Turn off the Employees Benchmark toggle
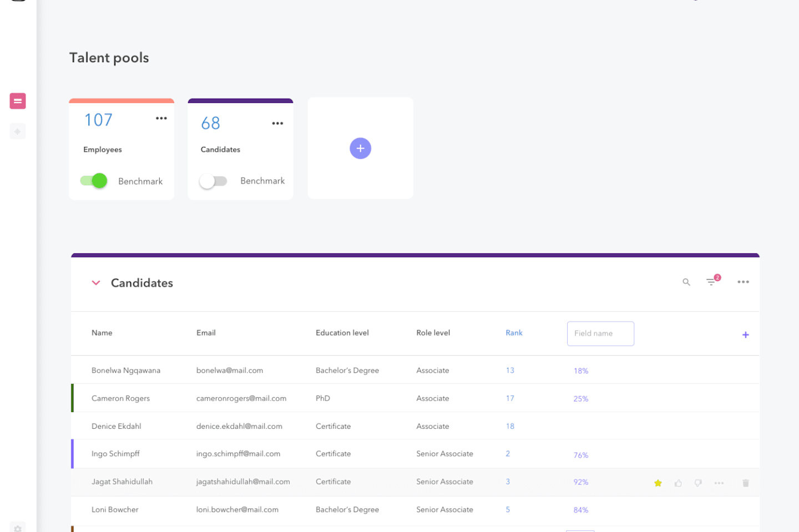 pyautogui.click(x=94, y=181)
